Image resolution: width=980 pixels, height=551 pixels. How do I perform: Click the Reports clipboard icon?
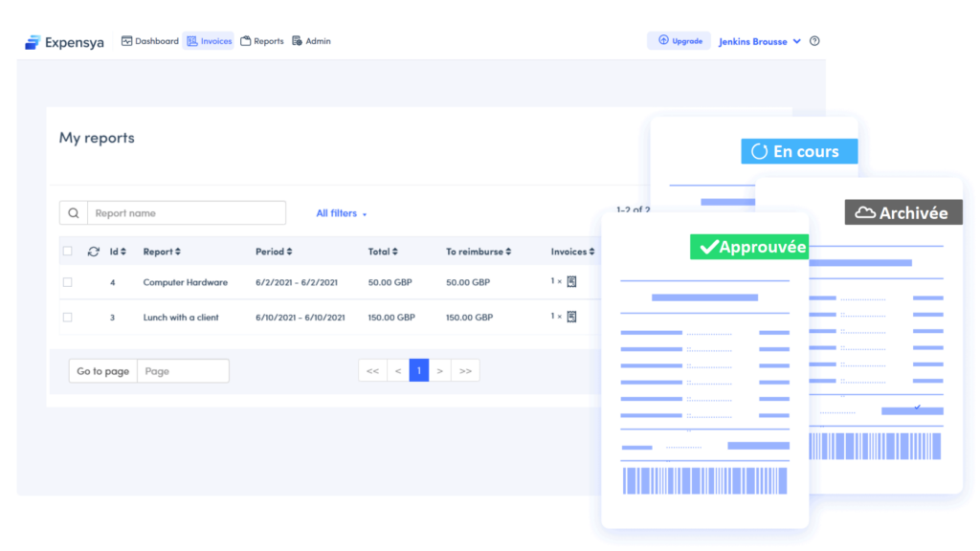point(245,40)
